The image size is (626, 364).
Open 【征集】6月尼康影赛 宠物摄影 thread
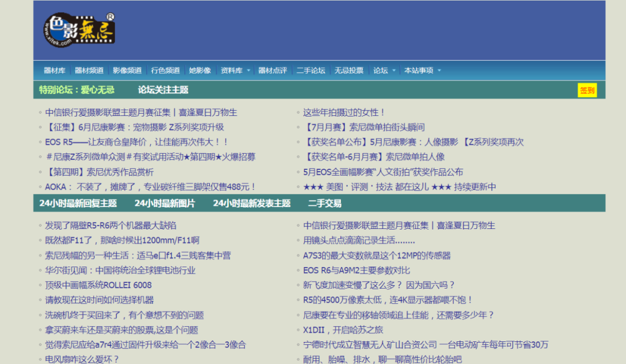pos(134,128)
